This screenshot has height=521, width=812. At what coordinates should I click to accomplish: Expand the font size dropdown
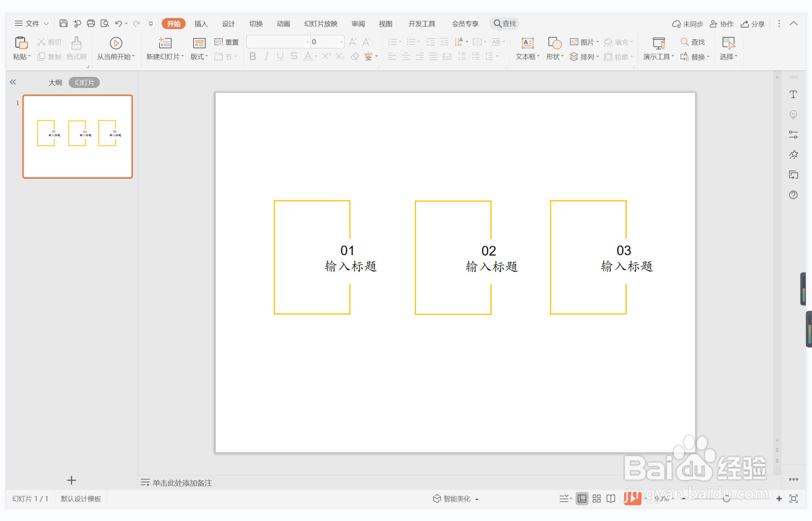[341, 42]
